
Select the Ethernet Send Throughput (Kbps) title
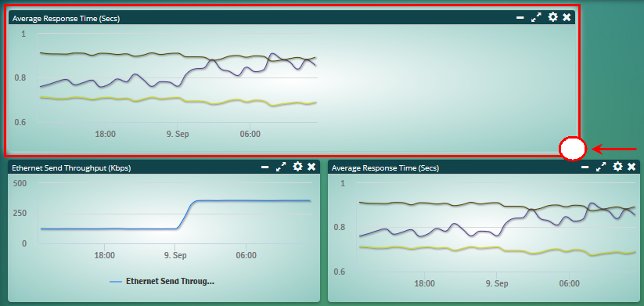click(71, 168)
